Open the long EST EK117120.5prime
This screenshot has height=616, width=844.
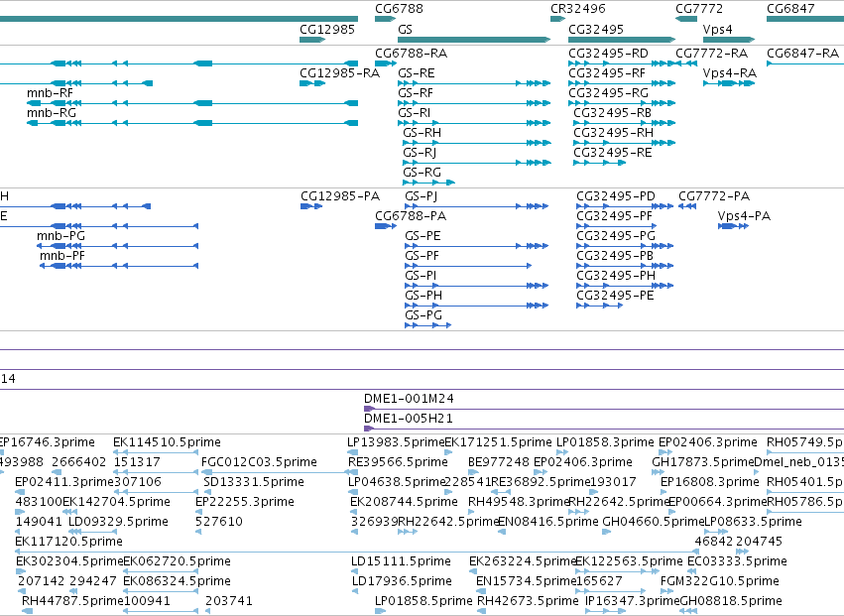click(x=357, y=552)
